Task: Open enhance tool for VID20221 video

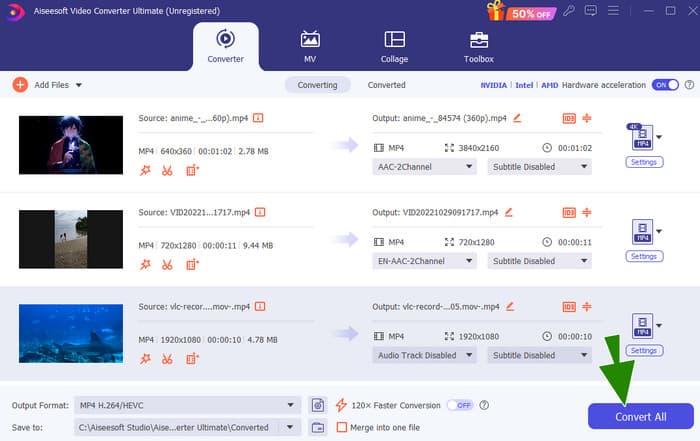Action: pos(192,265)
